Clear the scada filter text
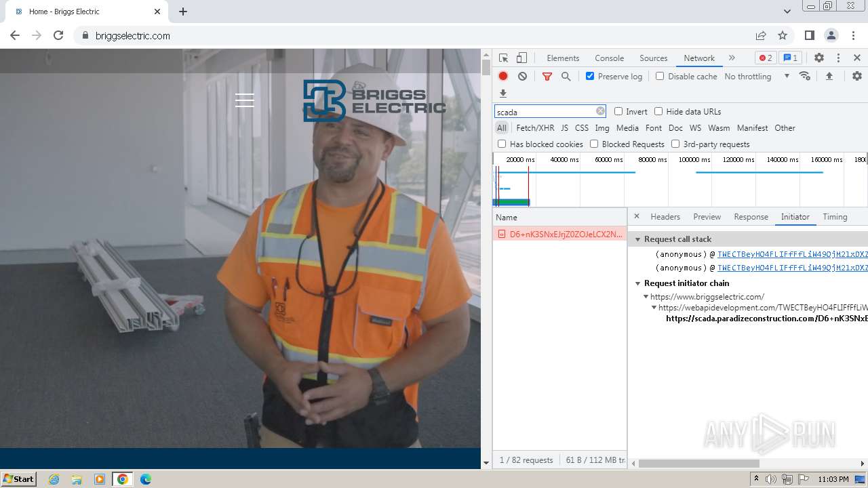This screenshot has height=488, width=868. 600,111
